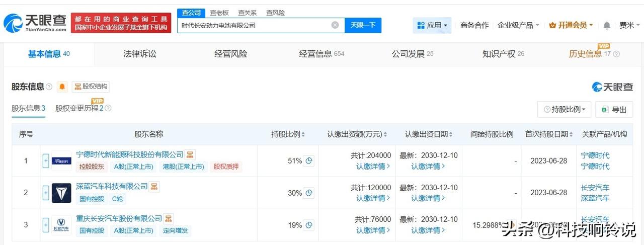The width and height of the screenshot is (644, 245).
Task: Open the 费米 user account dropdown
Action: (630, 25)
